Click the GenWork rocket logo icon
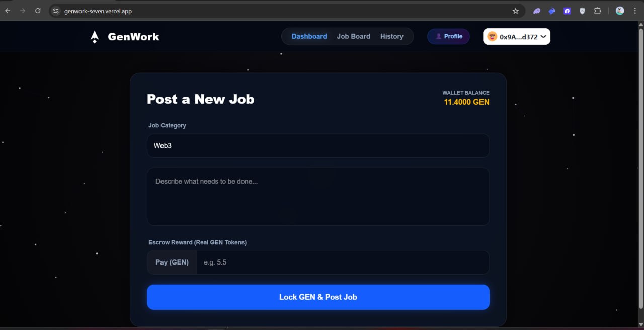The width and height of the screenshot is (644, 330). coord(95,37)
